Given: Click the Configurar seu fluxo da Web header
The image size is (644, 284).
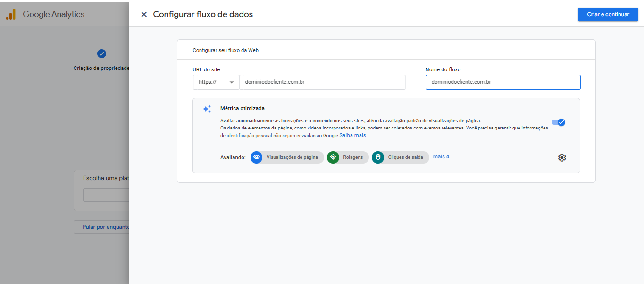Looking at the screenshot, I should click(x=226, y=50).
